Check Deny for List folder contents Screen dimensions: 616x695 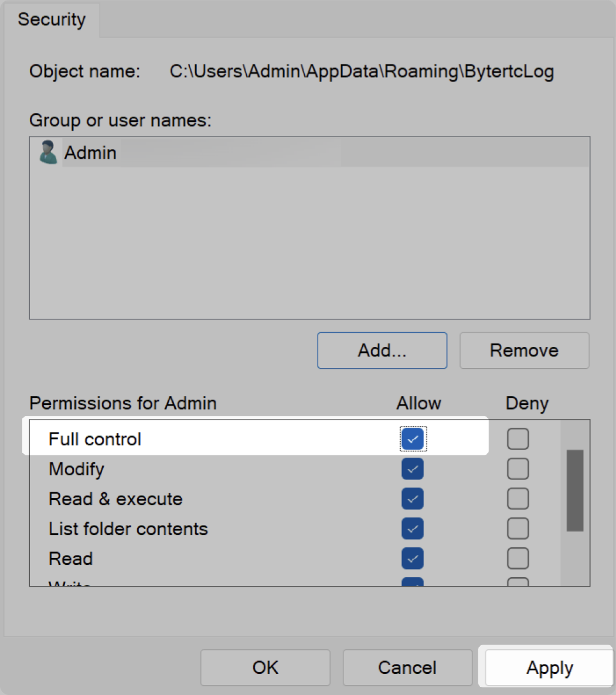(x=518, y=529)
